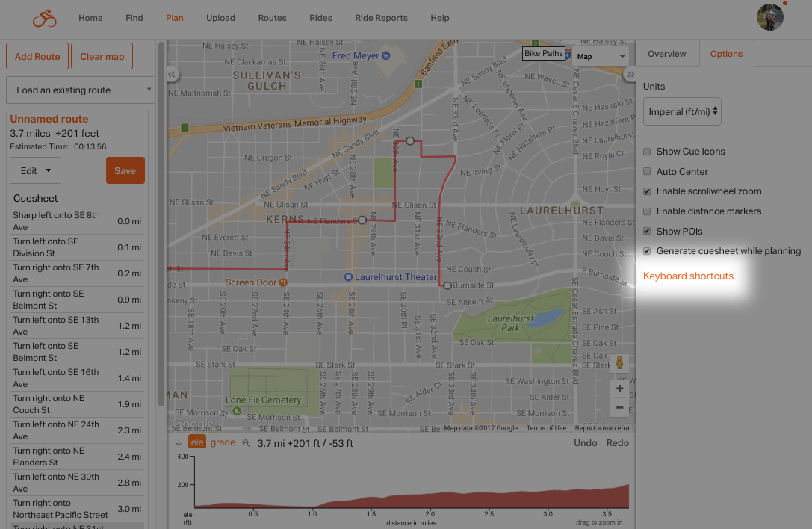Click the Street View pegman icon

pyautogui.click(x=619, y=363)
